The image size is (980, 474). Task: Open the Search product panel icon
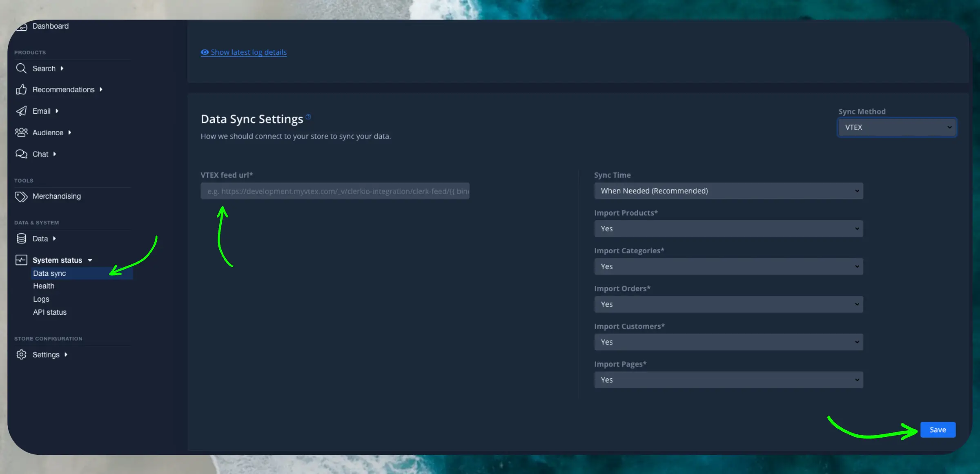[x=21, y=68]
